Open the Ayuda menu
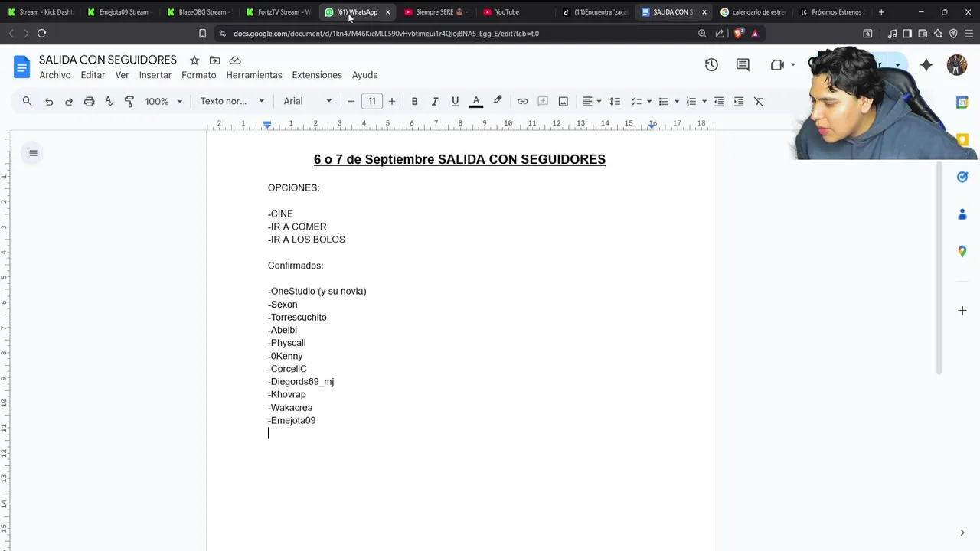Screen dimensions: 980x551 (364, 75)
